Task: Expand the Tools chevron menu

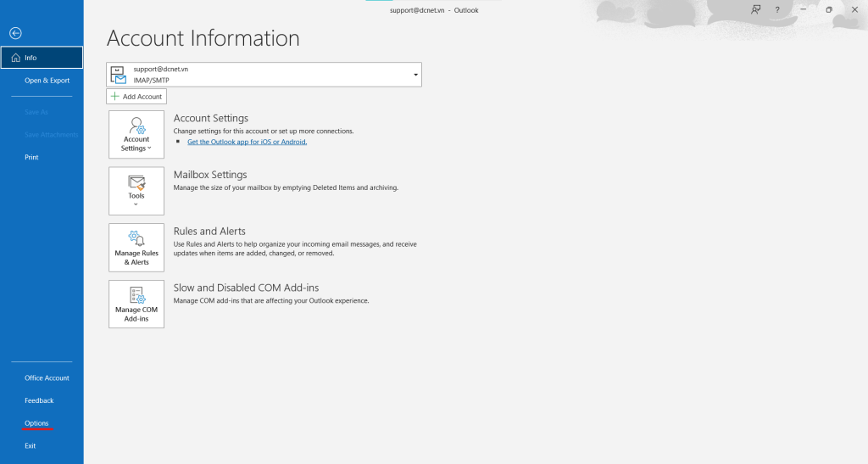Action: tap(136, 204)
